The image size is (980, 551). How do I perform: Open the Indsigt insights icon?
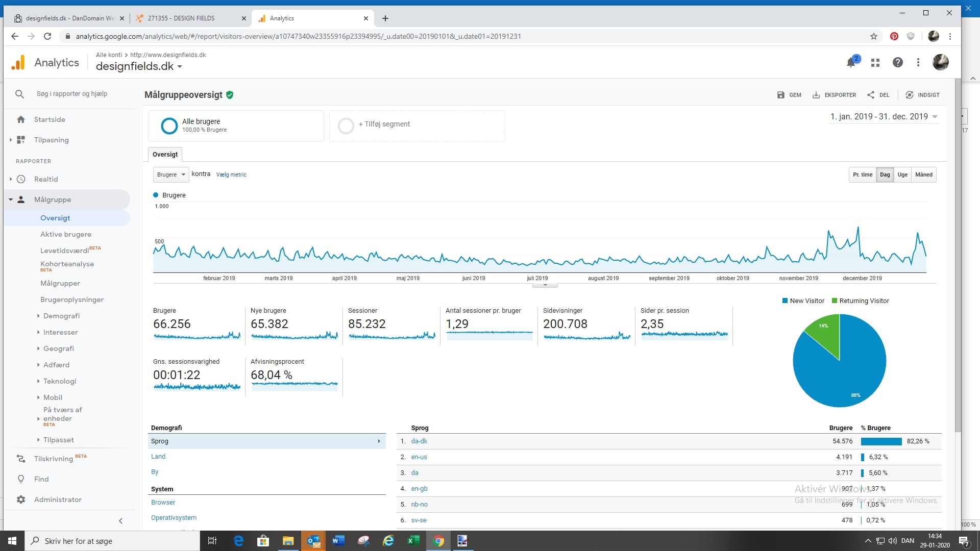(910, 95)
